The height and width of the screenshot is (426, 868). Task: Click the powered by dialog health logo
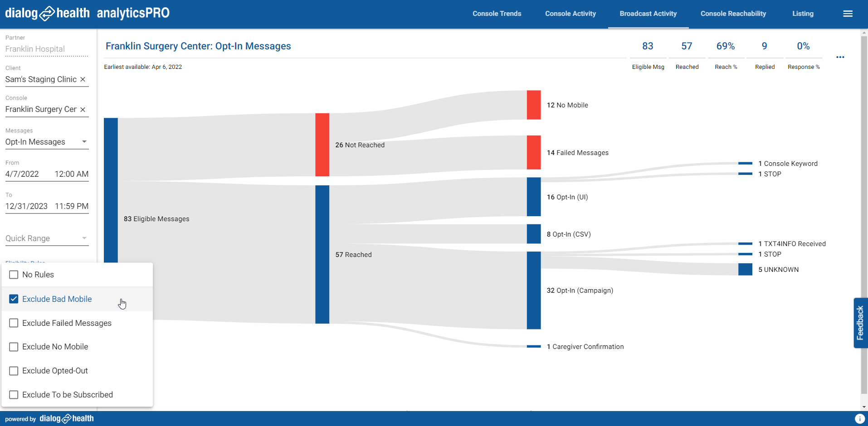click(49, 419)
